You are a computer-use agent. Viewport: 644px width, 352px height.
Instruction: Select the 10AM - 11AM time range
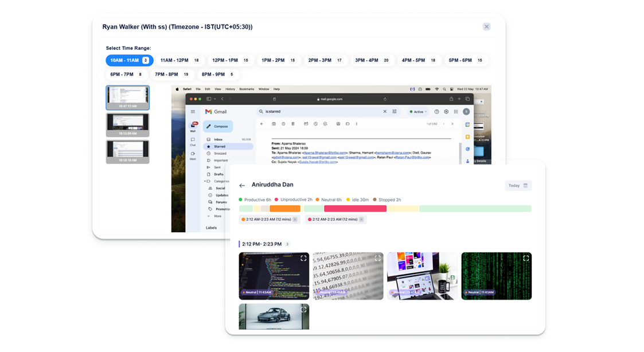tap(130, 60)
